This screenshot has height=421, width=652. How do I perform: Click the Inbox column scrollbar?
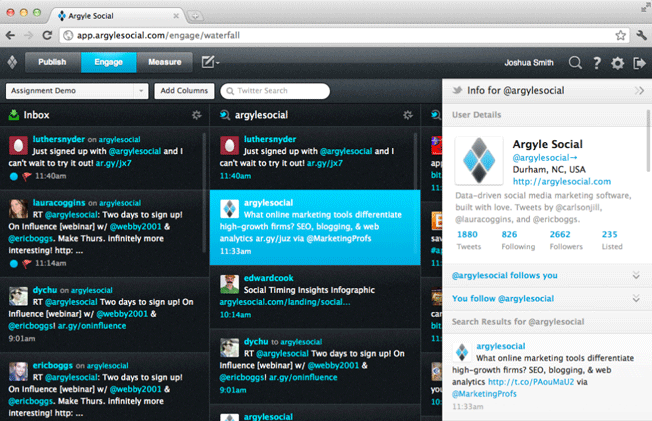(x=204, y=192)
